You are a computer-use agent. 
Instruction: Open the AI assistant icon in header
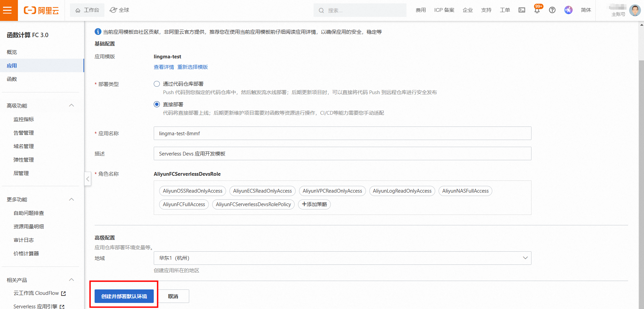pos(568,10)
